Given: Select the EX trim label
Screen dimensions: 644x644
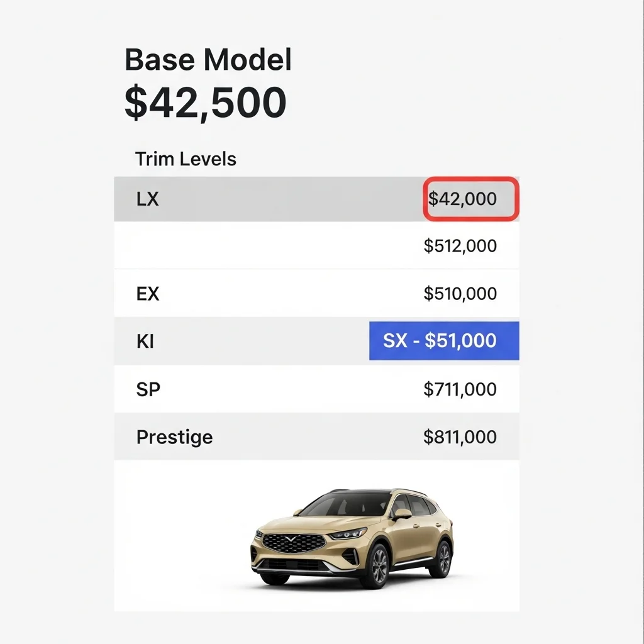Looking at the screenshot, I should pyautogui.click(x=148, y=294).
